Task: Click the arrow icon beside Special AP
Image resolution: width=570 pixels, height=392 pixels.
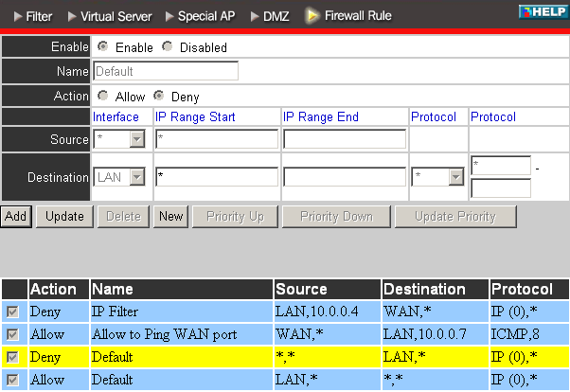Action: tap(169, 16)
